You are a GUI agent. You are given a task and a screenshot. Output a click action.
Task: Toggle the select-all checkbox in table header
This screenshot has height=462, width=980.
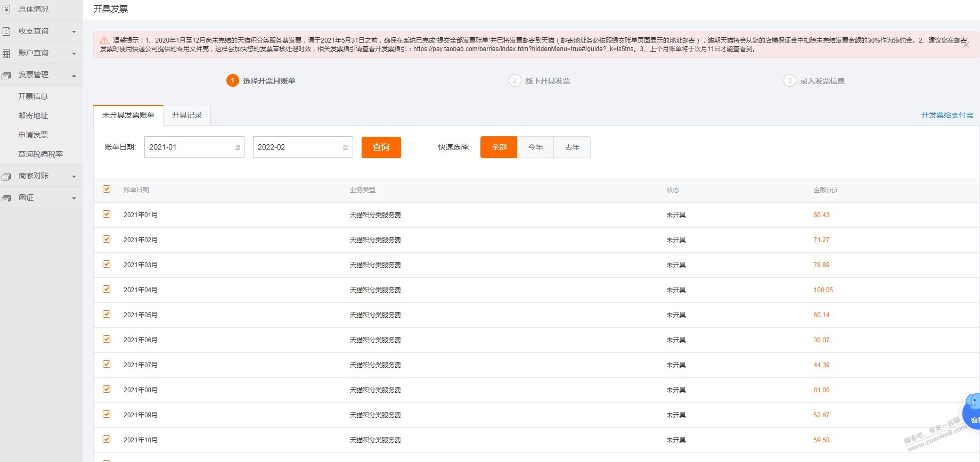pos(107,189)
